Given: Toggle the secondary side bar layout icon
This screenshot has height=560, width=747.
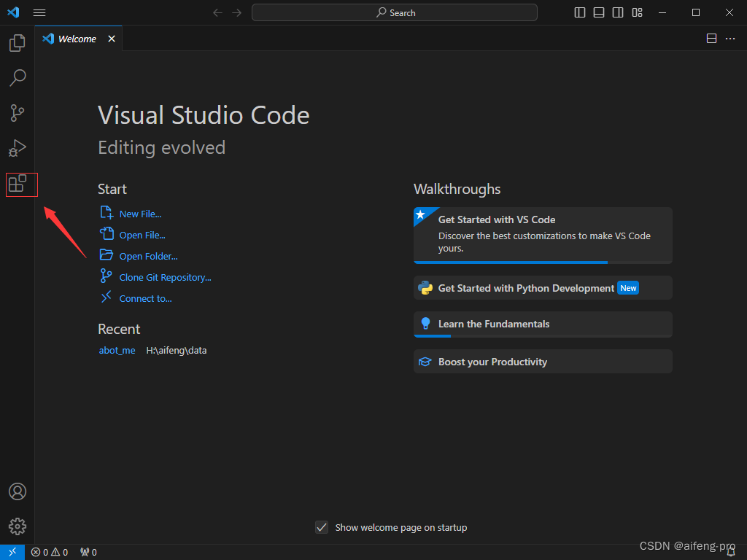Looking at the screenshot, I should click(x=618, y=13).
